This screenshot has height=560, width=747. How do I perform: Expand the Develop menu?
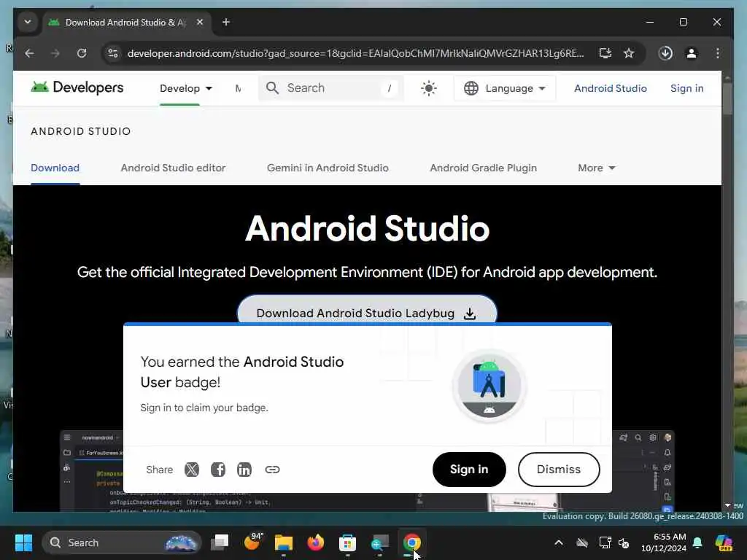186,88
